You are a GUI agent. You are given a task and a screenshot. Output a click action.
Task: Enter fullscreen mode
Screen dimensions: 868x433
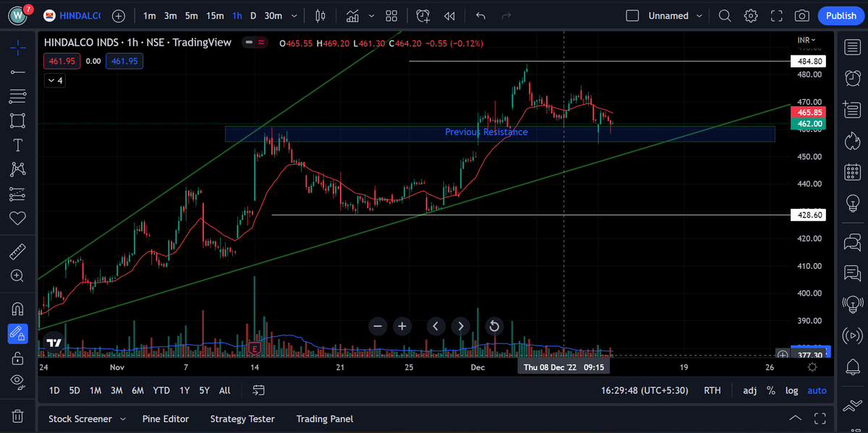click(x=776, y=16)
